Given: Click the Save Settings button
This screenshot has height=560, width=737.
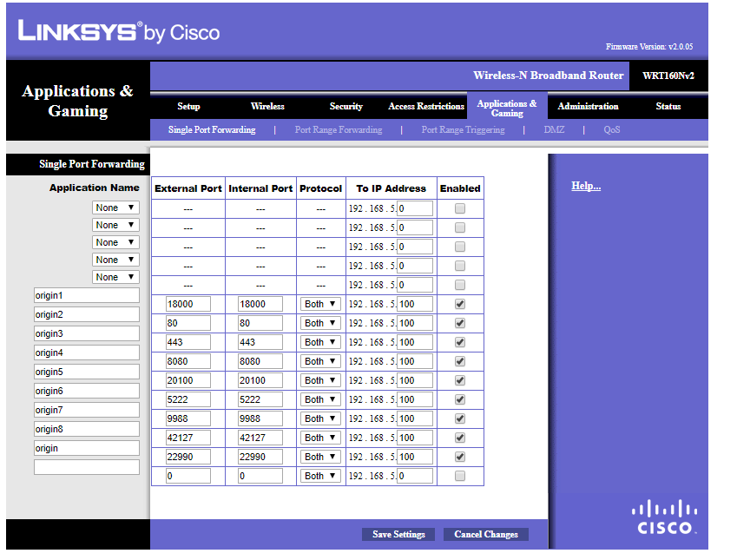Looking at the screenshot, I should [x=398, y=534].
